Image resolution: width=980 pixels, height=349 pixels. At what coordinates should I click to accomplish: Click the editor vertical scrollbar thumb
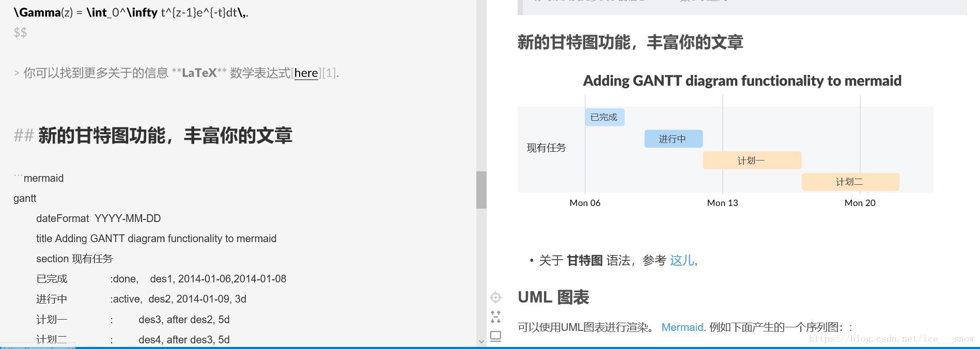tap(481, 190)
